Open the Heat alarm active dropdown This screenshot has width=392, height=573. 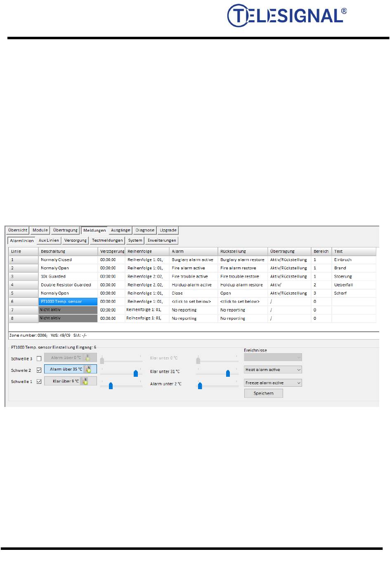(273, 370)
